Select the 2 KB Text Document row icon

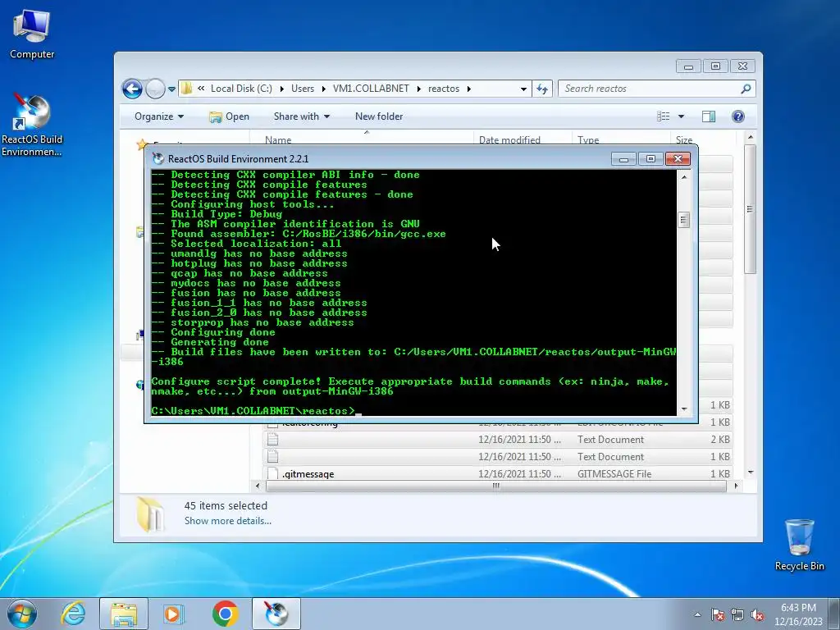pyautogui.click(x=272, y=440)
